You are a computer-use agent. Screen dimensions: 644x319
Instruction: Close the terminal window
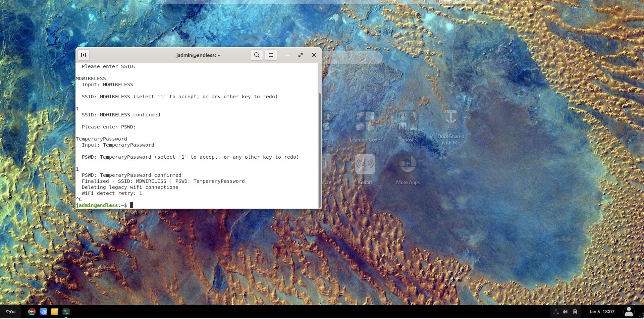314,55
